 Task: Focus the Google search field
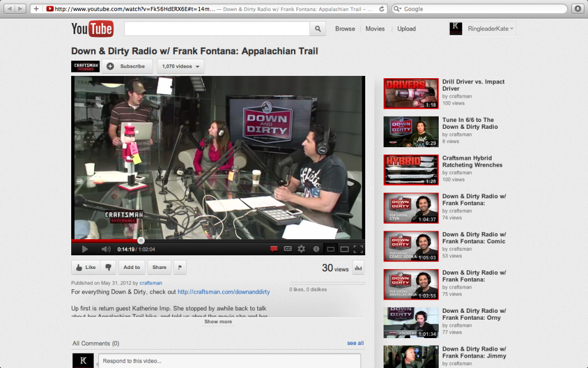point(480,9)
